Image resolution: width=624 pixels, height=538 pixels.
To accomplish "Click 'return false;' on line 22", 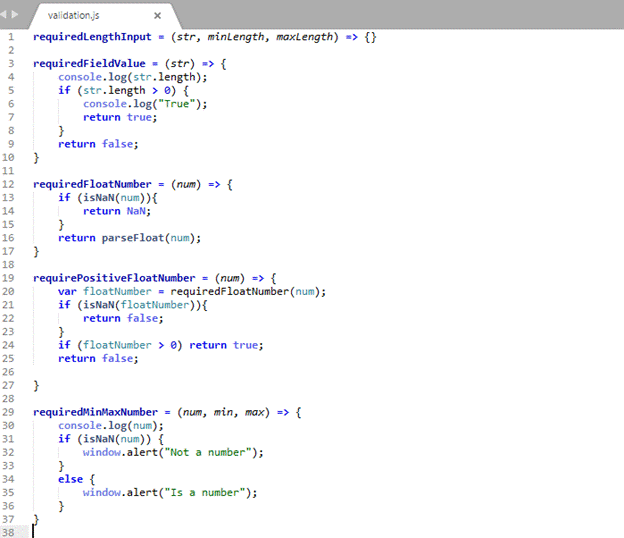I will [x=123, y=318].
